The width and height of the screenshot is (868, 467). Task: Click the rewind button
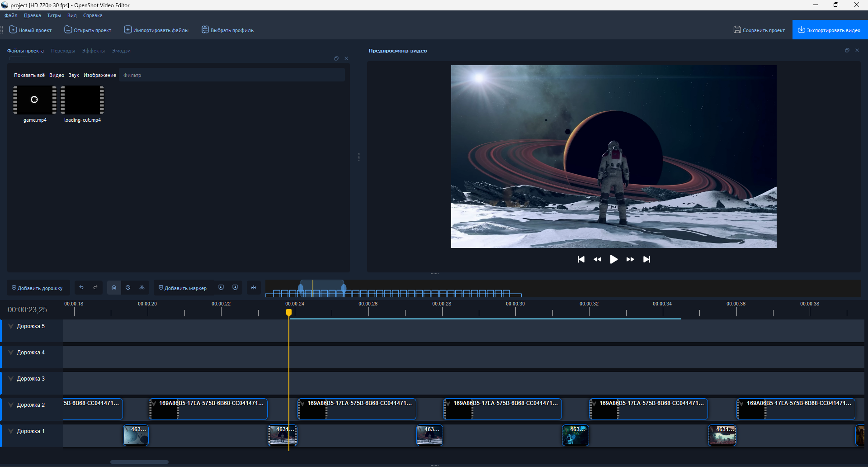tap(597, 259)
